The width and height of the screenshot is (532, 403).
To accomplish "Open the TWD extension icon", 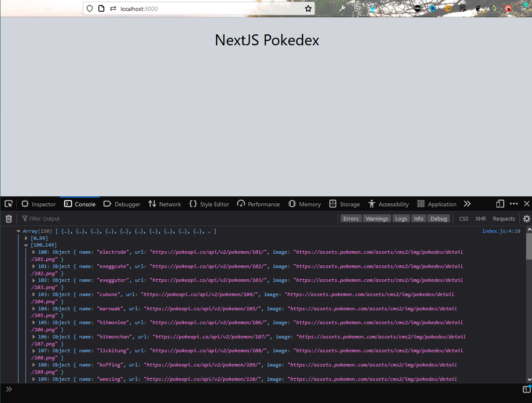I will coord(418,8).
